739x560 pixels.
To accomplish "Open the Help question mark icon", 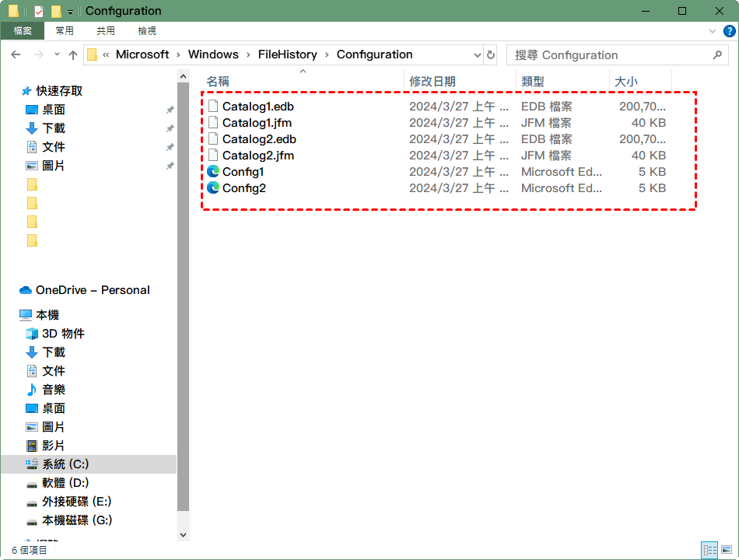I will click(x=729, y=31).
